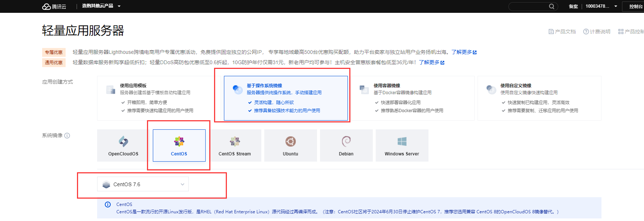The image size is (644, 221).
Task: Click the info icon in CentOS notice
Action: tap(108, 205)
